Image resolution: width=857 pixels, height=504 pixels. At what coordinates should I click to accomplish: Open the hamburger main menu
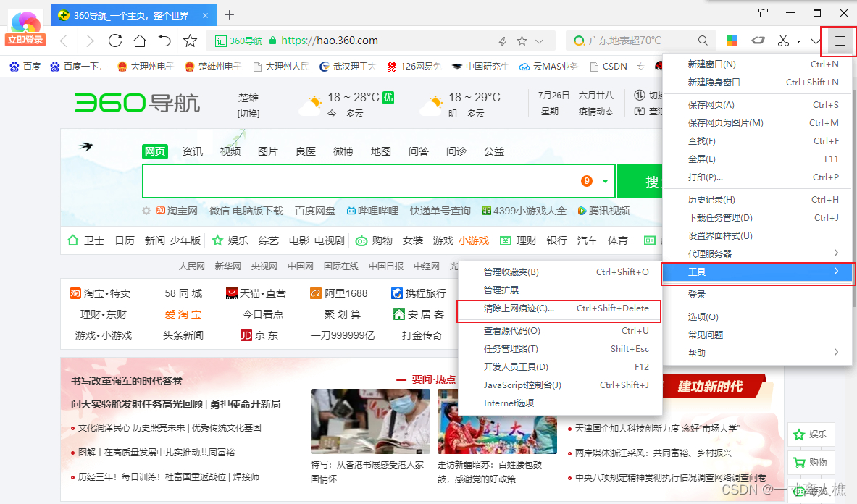tap(840, 41)
